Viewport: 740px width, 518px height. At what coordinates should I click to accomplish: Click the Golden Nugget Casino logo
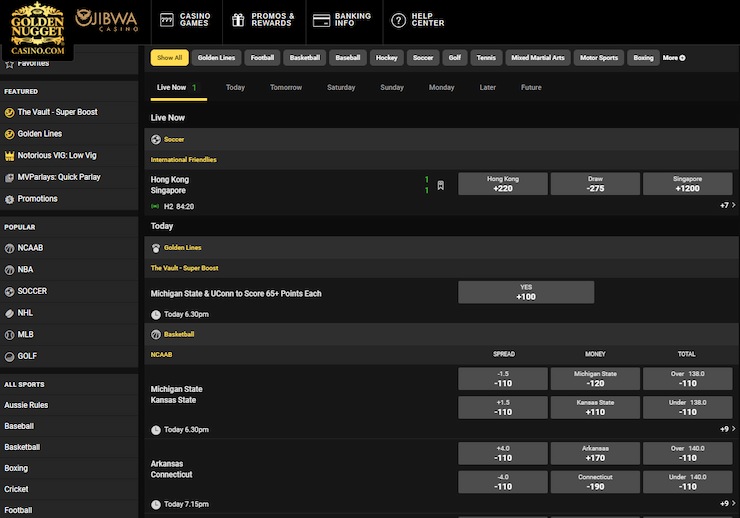tap(37, 28)
